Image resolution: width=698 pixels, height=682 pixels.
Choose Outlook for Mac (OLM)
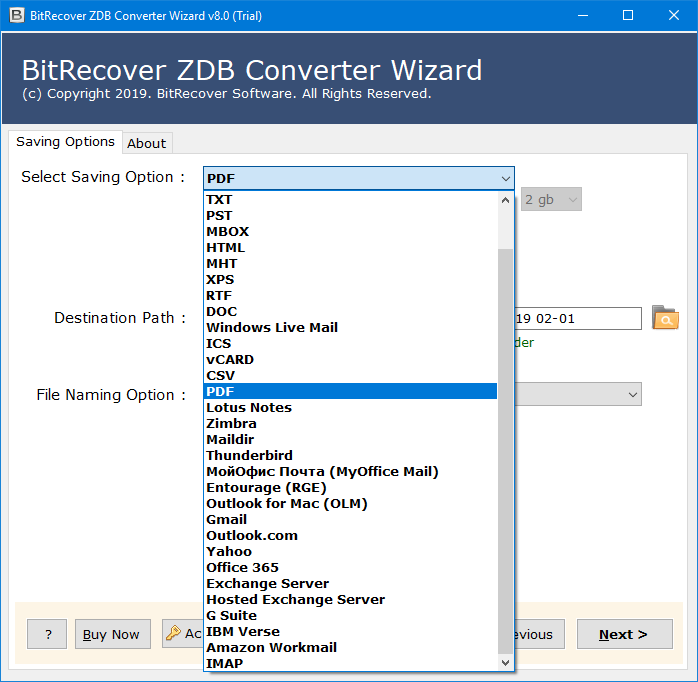pos(350,503)
